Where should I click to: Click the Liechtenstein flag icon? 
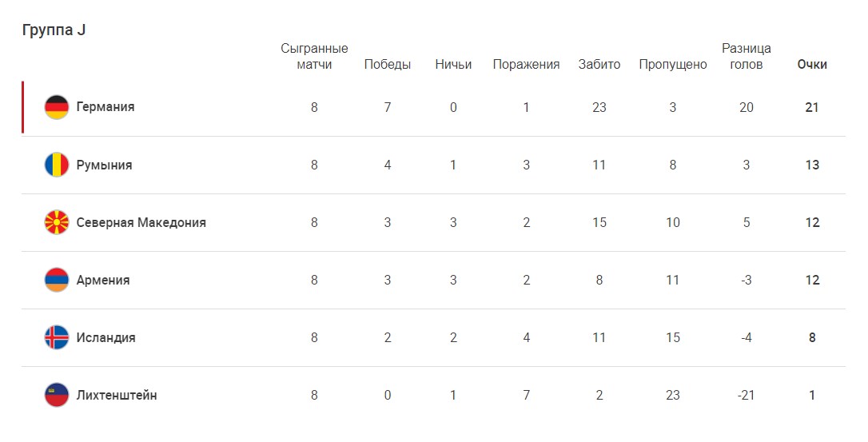click(57, 395)
